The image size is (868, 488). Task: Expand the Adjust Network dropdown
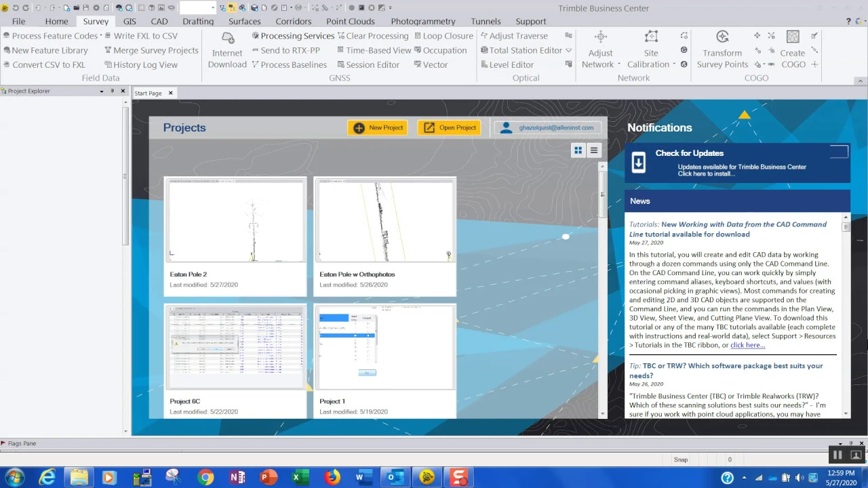pyautogui.click(x=619, y=64)
